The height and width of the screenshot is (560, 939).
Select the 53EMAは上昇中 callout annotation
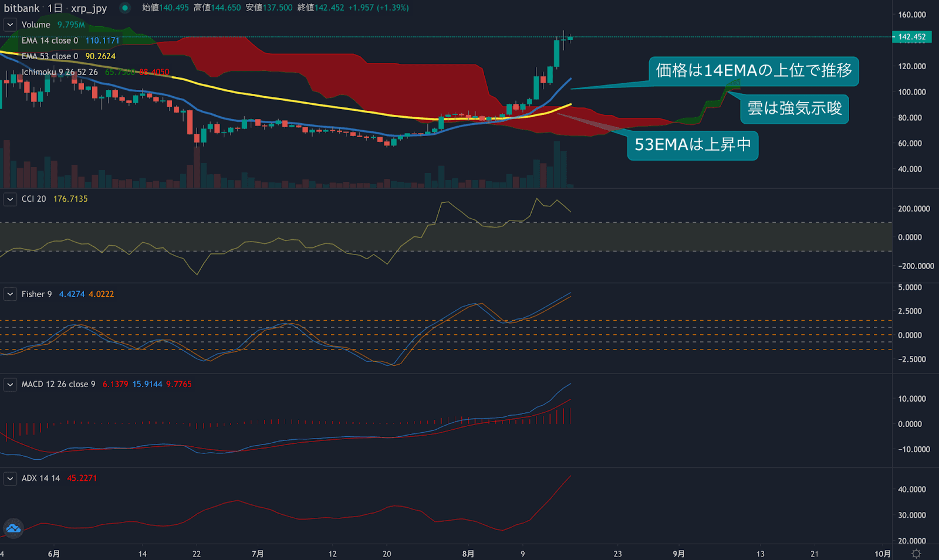(693, 145)
